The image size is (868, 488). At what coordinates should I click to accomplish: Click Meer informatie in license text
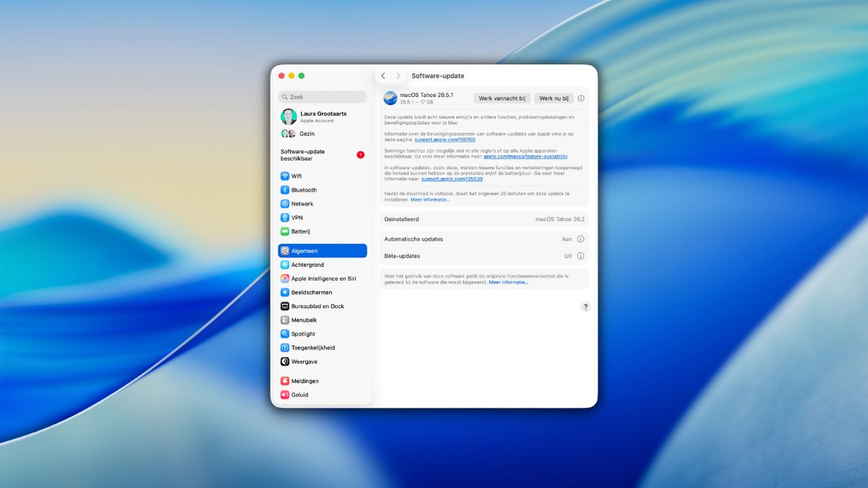click(509, 282)
